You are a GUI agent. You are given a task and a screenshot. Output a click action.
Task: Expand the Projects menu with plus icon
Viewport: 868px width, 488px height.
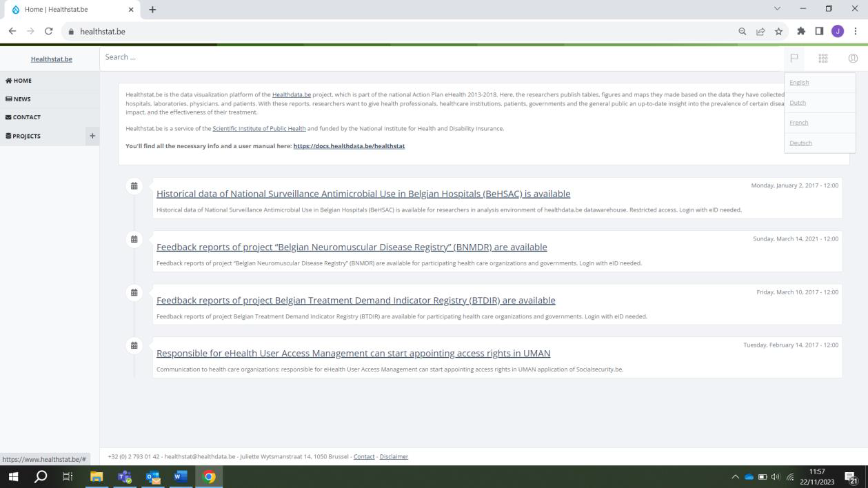[x=92, y=136]
